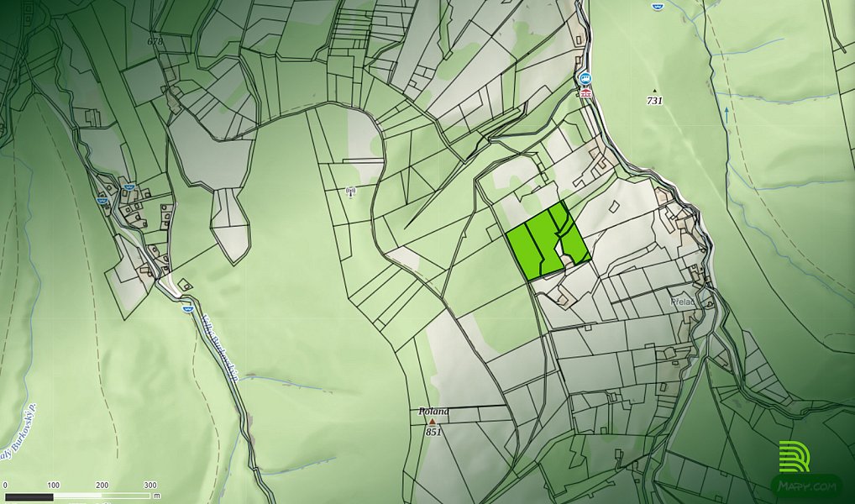Click the elevation number '678'
The image size is (855, 504).
[x=155, y=41]
